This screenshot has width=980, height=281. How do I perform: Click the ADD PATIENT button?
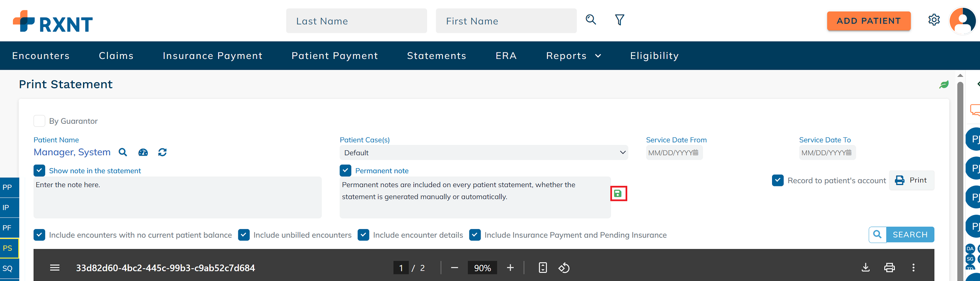(868, 21)
